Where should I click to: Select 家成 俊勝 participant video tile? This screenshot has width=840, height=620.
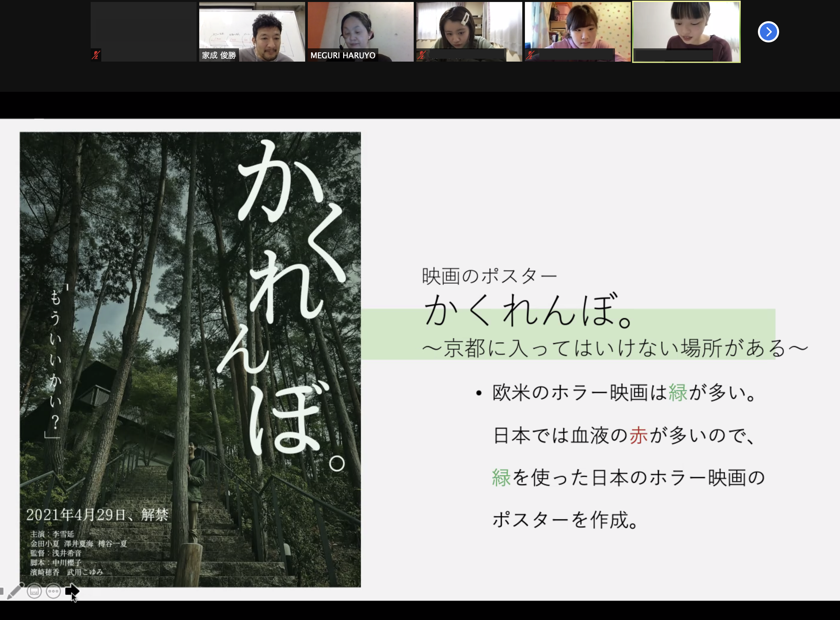click(x=252, y=32)
